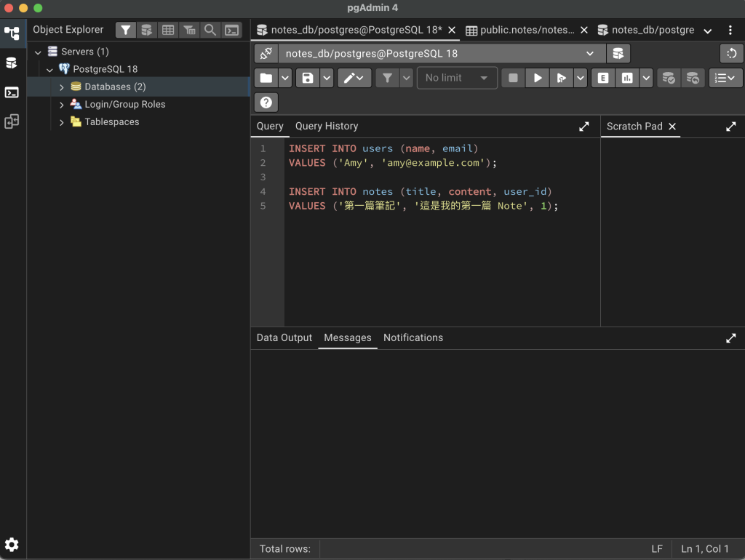The image size is (745, 560).
Task: Expand the Tablespaces node
Action: coord(61,122)
